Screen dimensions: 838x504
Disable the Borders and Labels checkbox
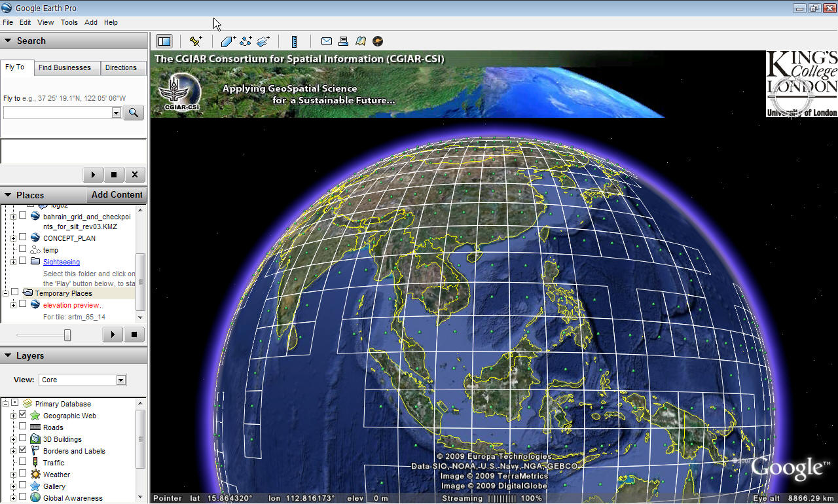pos(23,451)
